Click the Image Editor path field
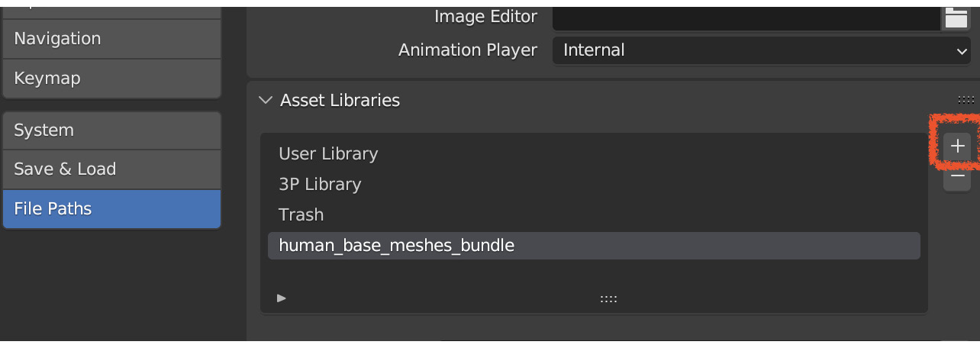 tap(746, 18)
